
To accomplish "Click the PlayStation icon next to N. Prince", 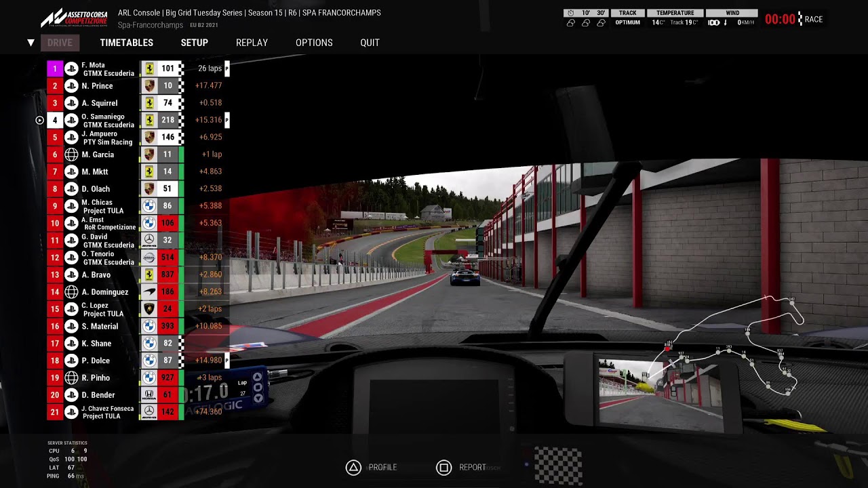I will 71,86.
